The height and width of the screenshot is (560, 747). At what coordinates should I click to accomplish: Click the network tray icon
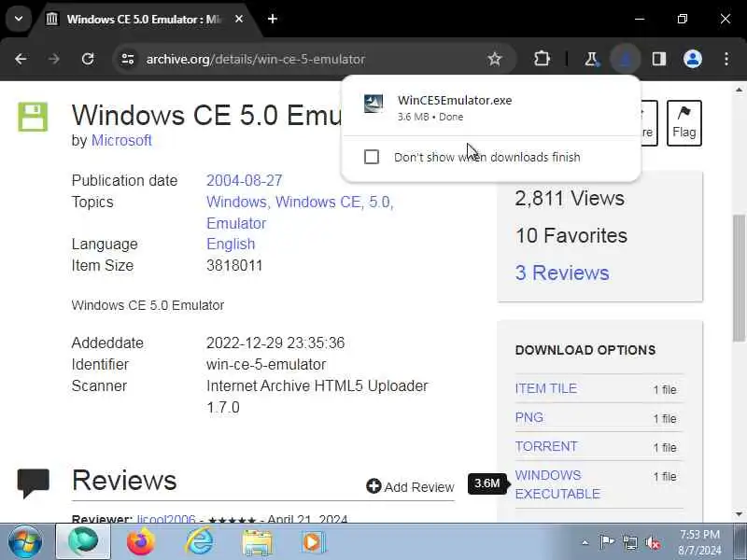(x=629, y=542)
